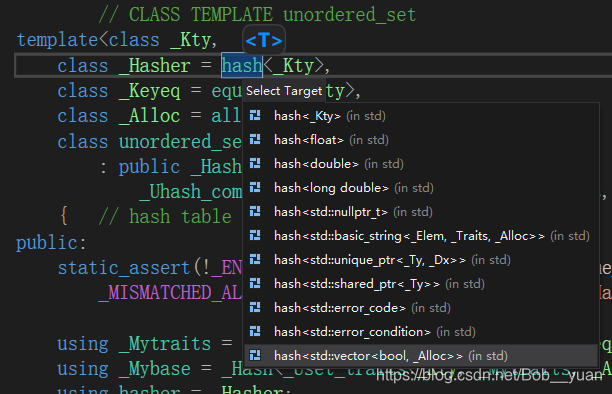The image size is (612, 394).
Task: Click icon beside hash<std::basic_string> entry
Action: (x=255, y=235)
